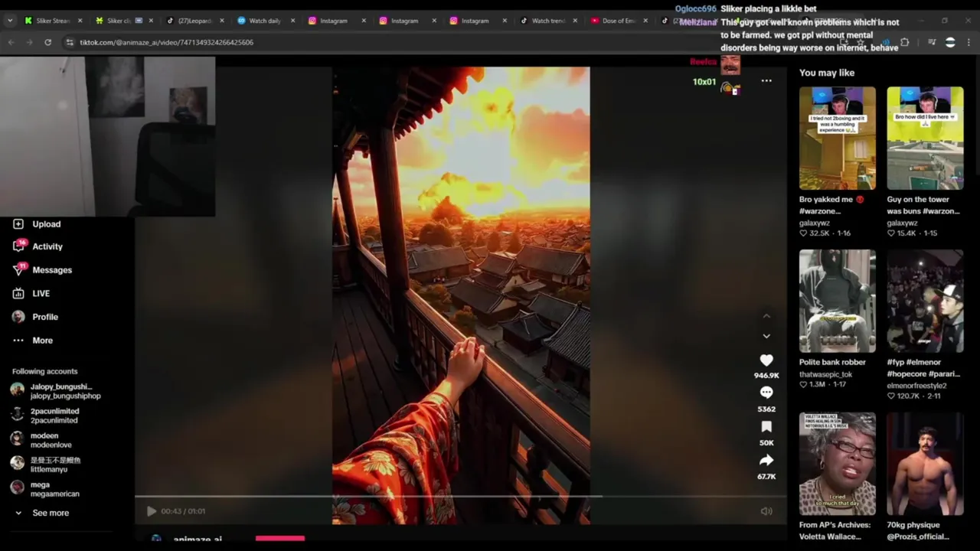The height and width of the screenshot is (551, 980).
Task: Click the animaze_ai author name below video
Action: coord(198,540)
